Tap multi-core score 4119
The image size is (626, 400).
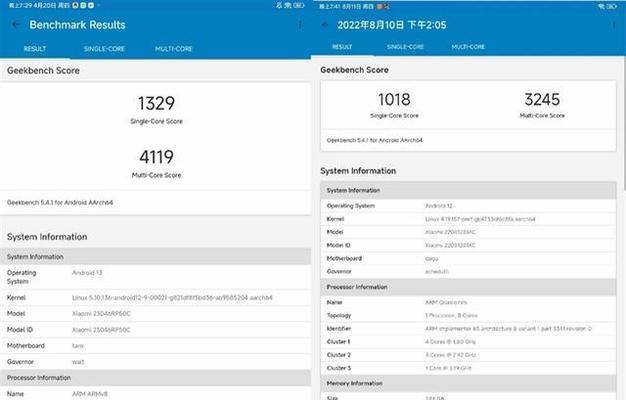156,157
